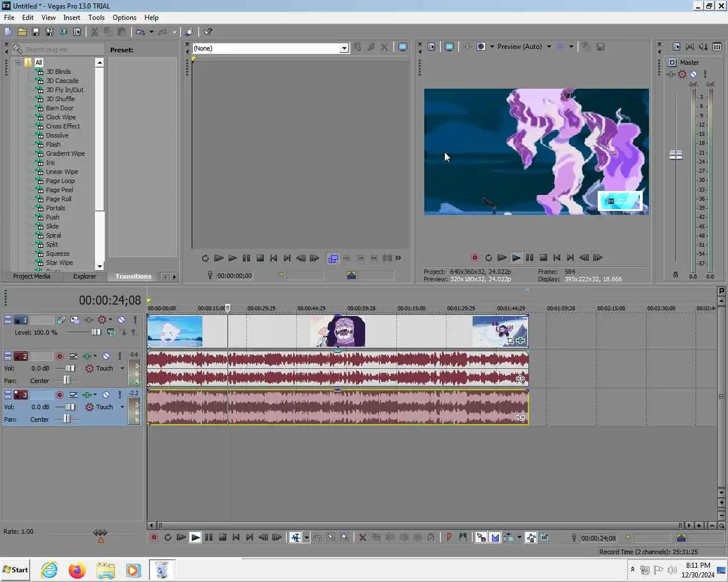Open automation settings dropdown arrow on video track 1
Viewport: 728px width, 582px height.
[x=110, y=320]
